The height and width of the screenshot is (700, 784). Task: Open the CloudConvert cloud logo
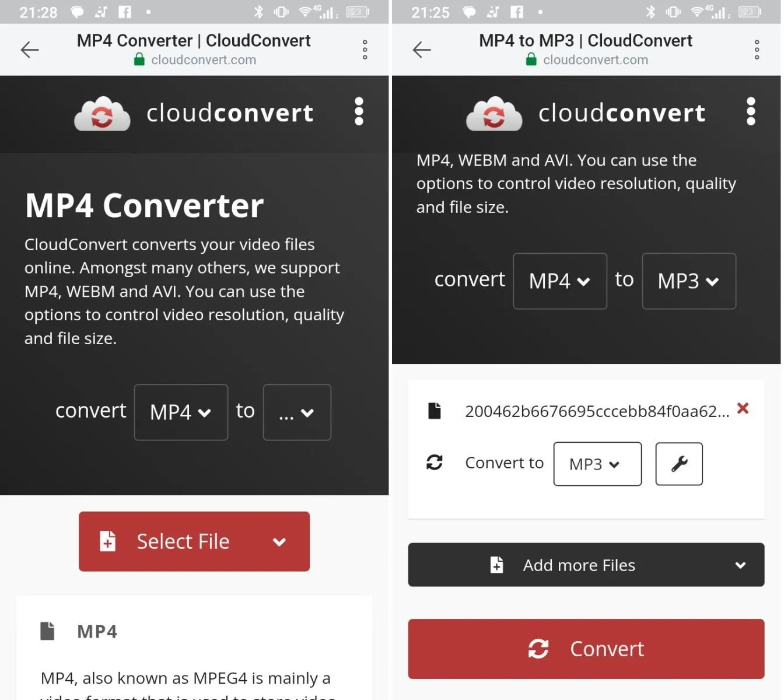(102, 113)
